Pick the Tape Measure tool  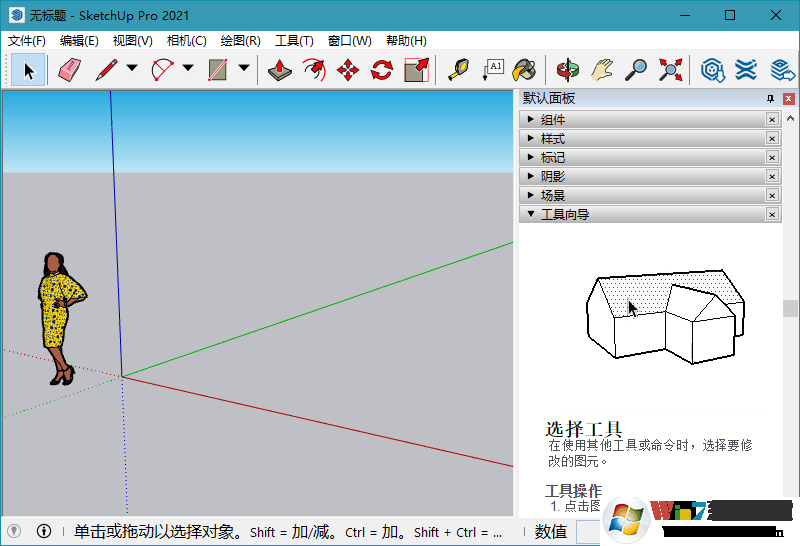coord(458,70)
